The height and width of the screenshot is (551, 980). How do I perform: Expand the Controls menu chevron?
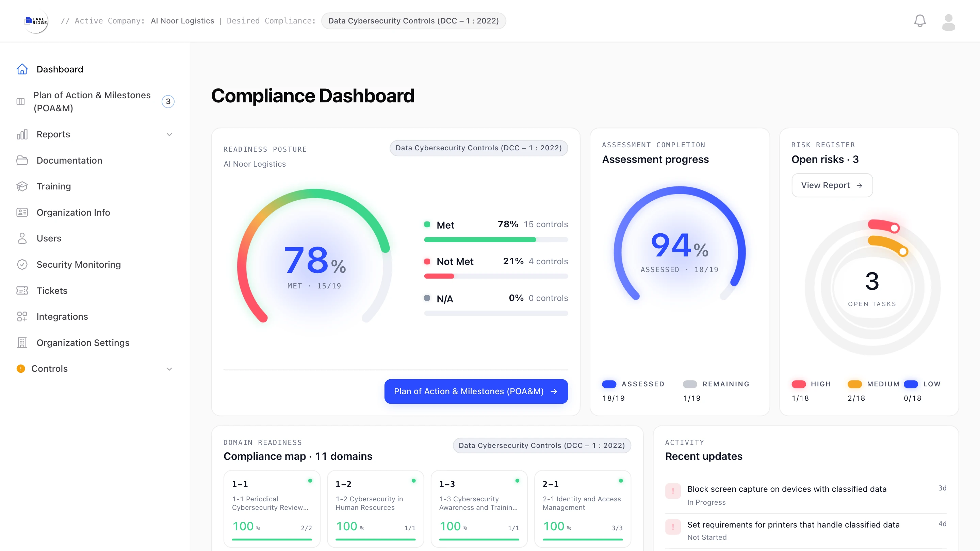point(169,369)
